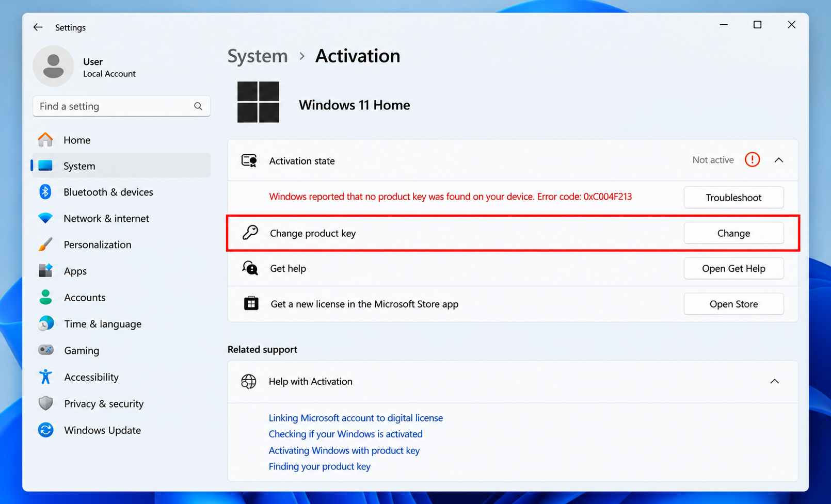Click the Network wifi icon

tap(45, 218)
